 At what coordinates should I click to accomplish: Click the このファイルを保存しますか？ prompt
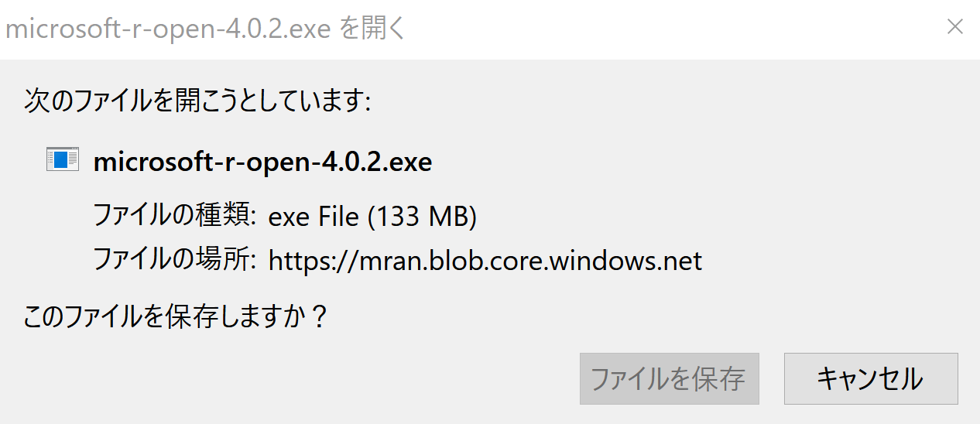176,316
